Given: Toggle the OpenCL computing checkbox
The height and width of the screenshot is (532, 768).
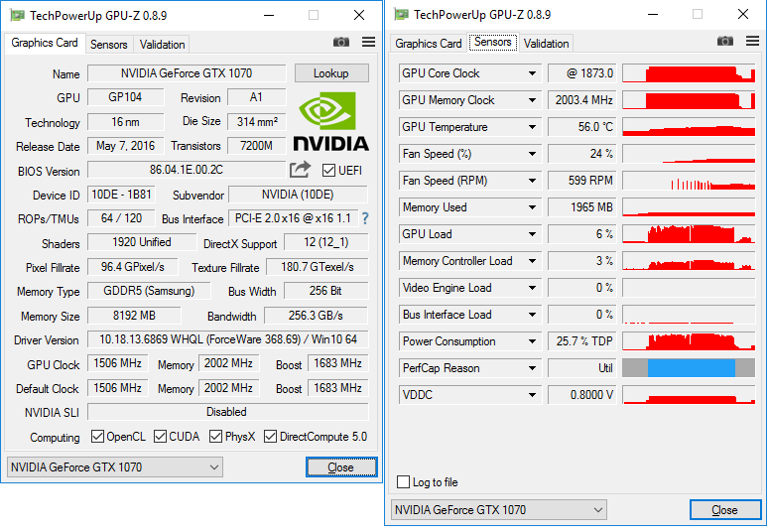Looking at the screenshot, I should [97, 437].
